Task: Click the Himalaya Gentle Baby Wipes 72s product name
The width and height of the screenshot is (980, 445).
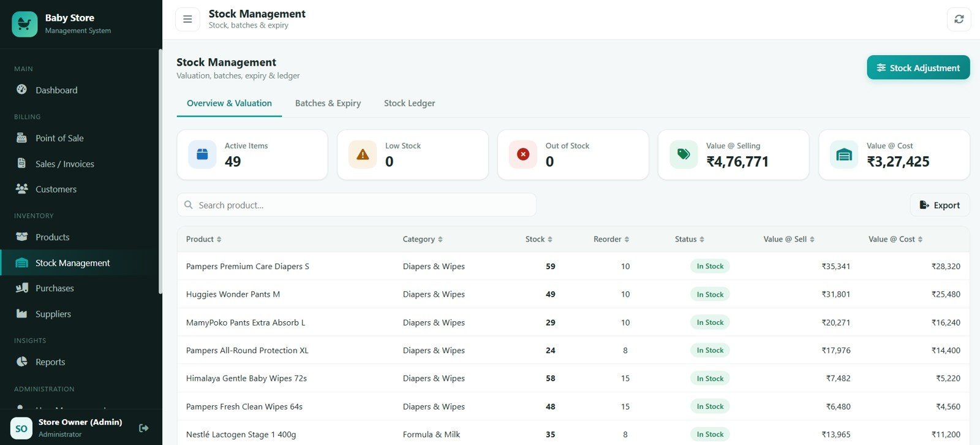Action: click(x=246, y=378)
